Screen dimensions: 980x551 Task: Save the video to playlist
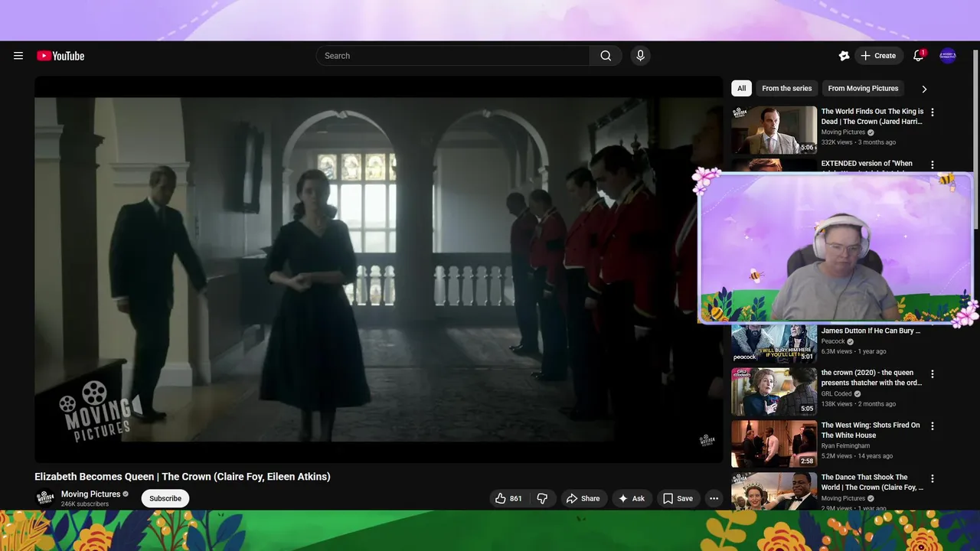point(678,498)
